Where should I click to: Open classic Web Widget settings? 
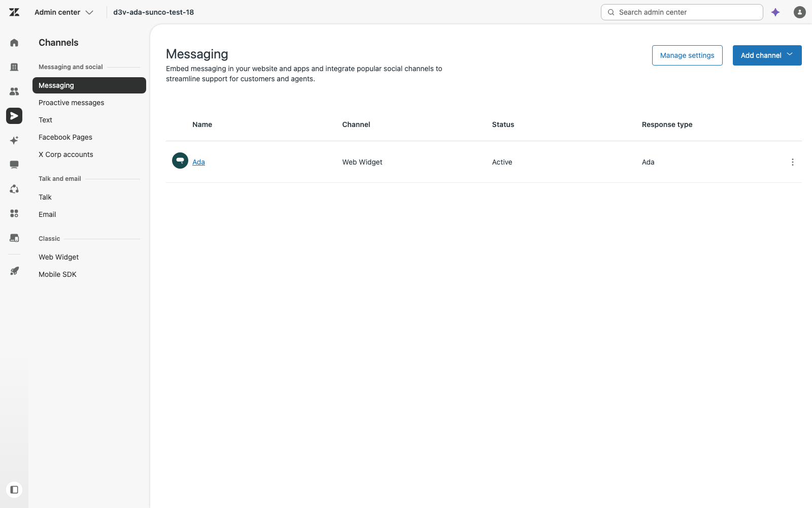(59, 257)
